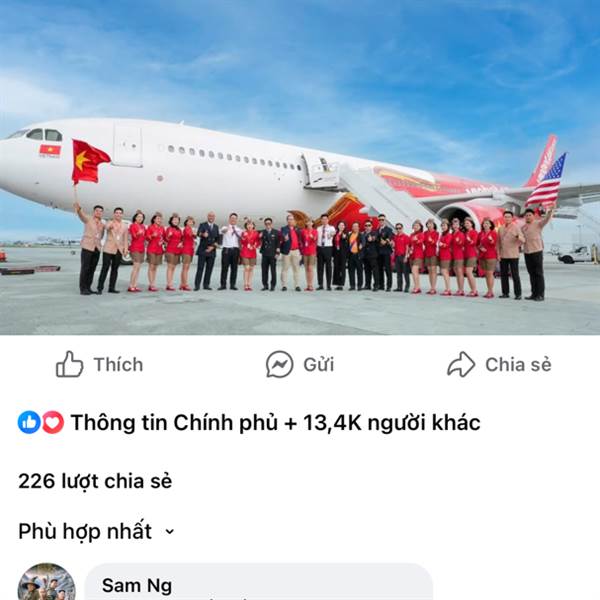Tap the aircraft tail in the photo

[543, 160]
